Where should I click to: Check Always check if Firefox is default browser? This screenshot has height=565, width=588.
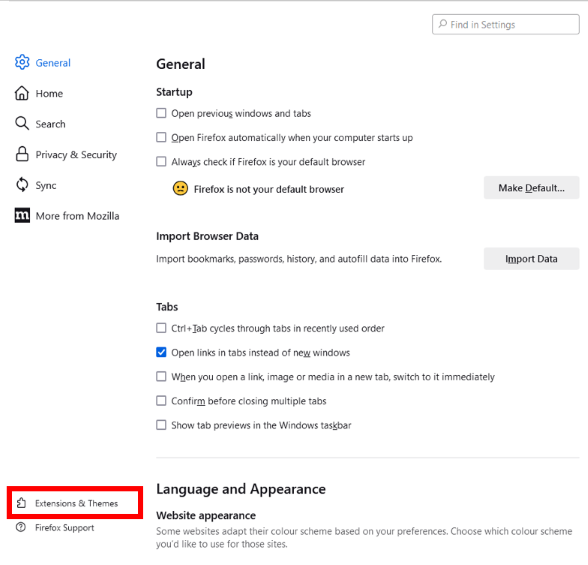coord(161,162)
